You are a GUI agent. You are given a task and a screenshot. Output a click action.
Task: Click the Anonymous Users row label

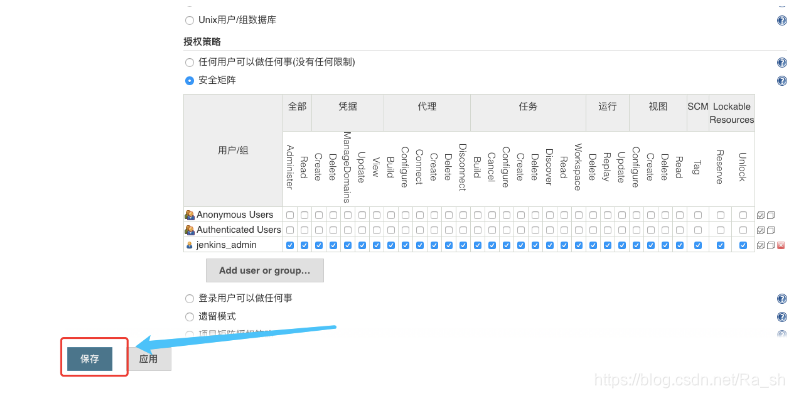[x=235, y=215]
